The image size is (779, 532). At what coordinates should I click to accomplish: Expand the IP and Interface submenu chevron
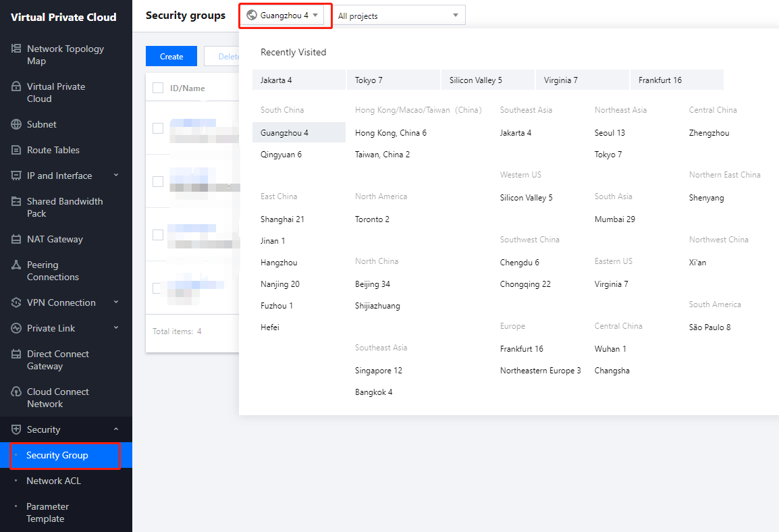click(116, 176)
